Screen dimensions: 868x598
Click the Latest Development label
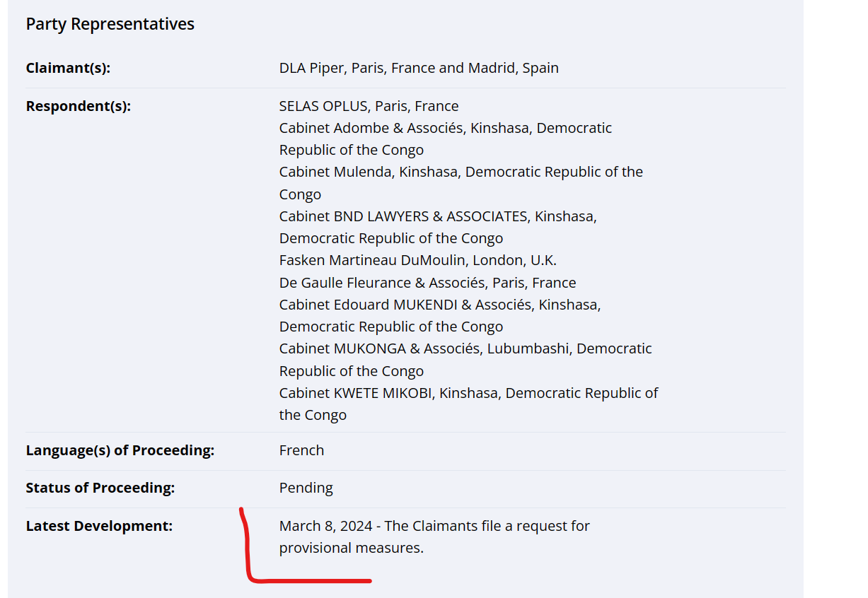point(99,526)
